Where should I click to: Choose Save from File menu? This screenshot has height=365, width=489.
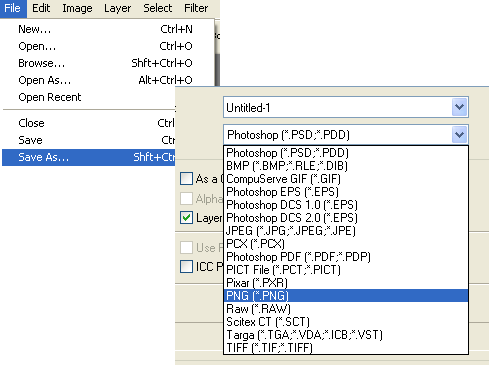pyautogui.click(x=89, y=140)
